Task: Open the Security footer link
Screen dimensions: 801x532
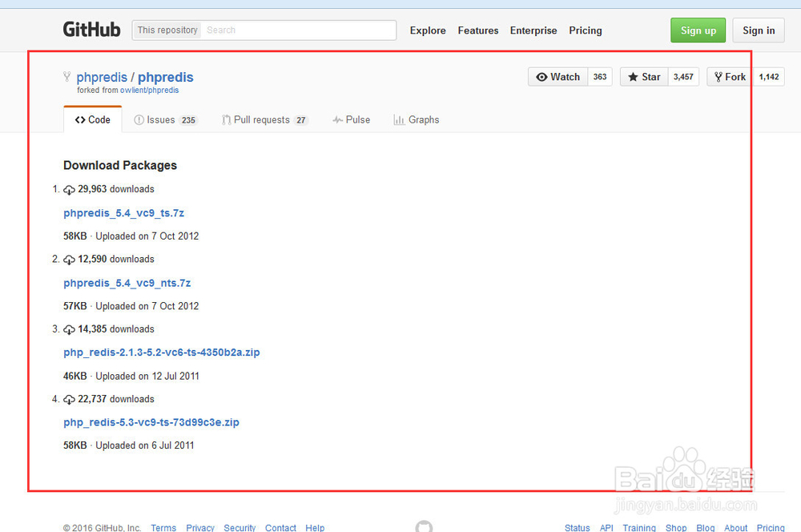Action: click(x=239, y=527)
